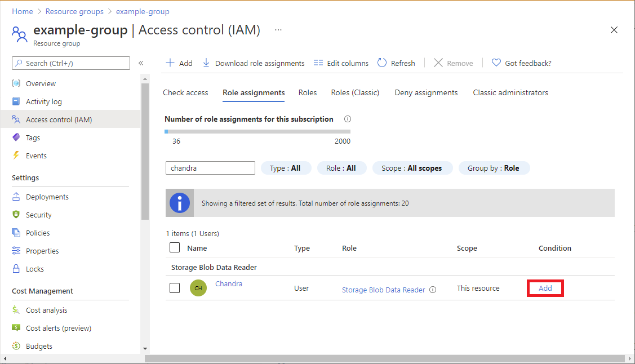Click the search box containing chandra
Image resolution: width=635 pixels, height=364 pixels.
[210, 168]
